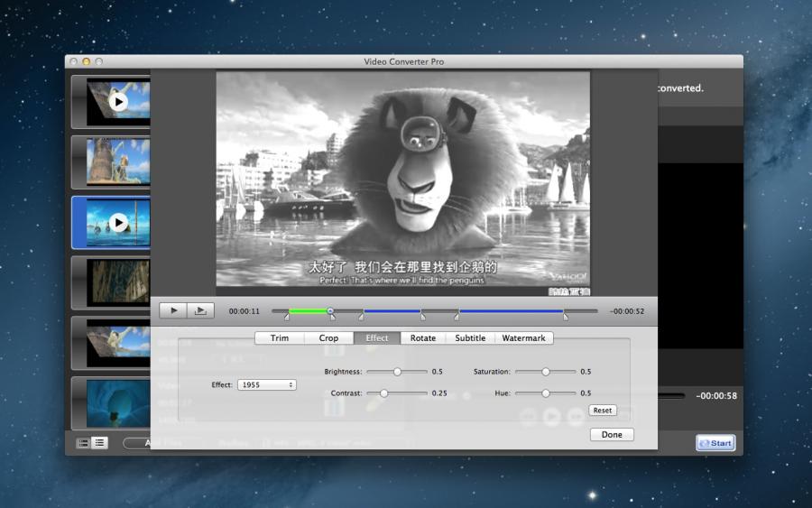Adjust the Hue slider
The image size is (812, 508).
[546, 393]
